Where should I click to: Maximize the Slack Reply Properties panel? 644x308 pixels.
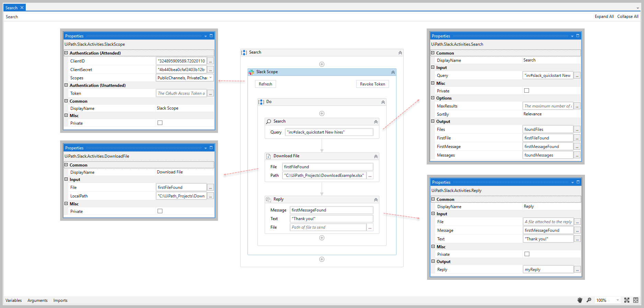578,182
